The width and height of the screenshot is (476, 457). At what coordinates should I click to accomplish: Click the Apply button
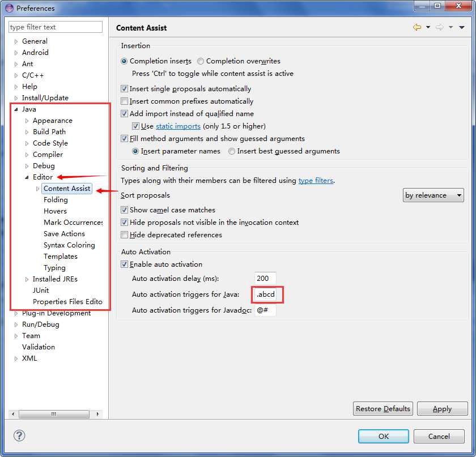[x=443, y=408]
